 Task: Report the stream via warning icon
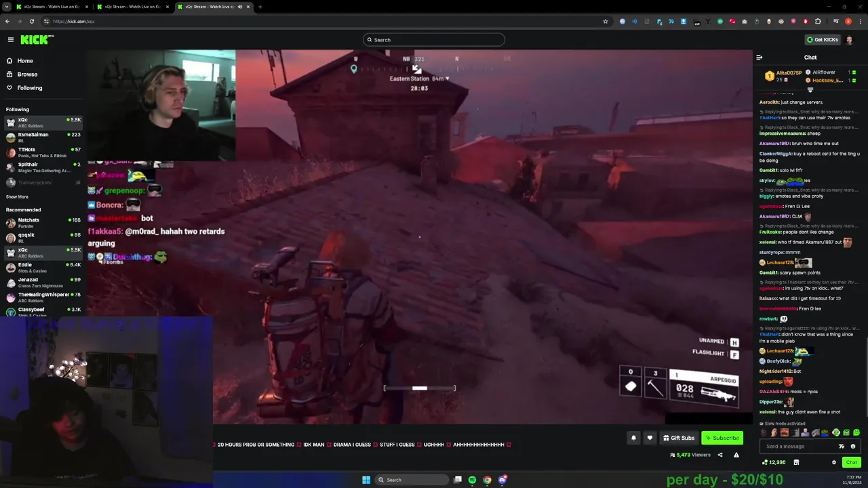(x=736, y=455)
